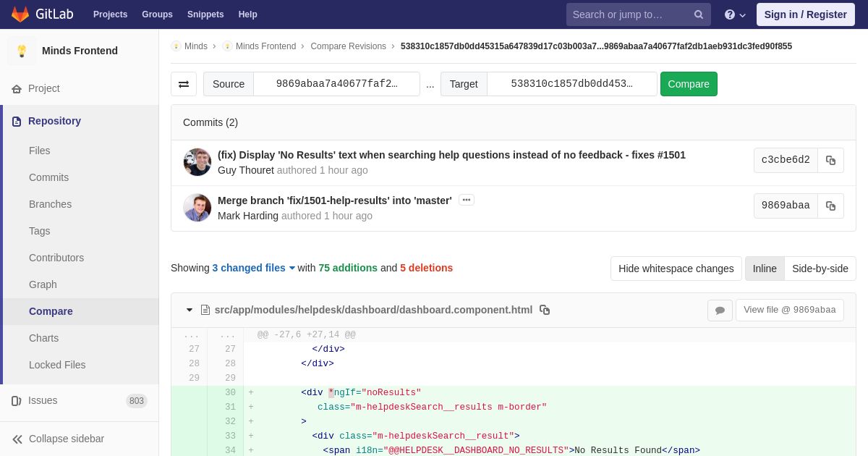Click Guy Thouret's avatar
Image resolution: width=868 pixels, height=456 pixels.
pos(197,162)
